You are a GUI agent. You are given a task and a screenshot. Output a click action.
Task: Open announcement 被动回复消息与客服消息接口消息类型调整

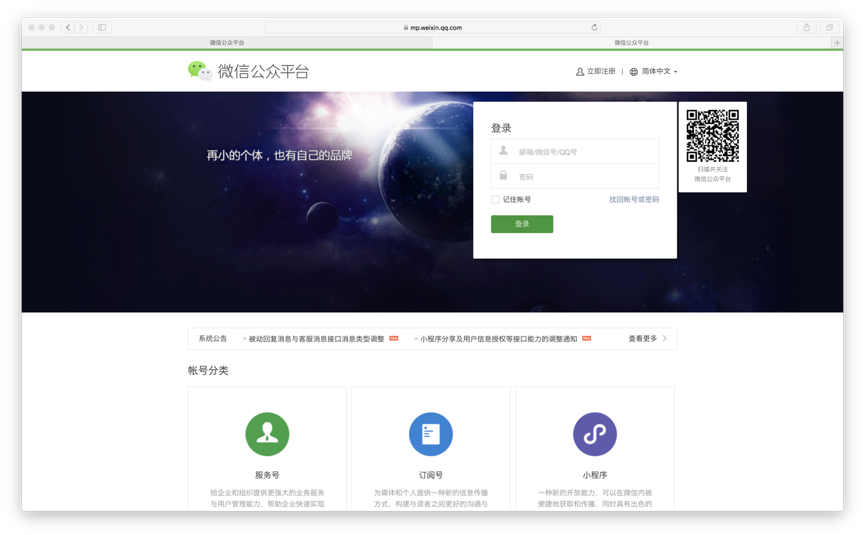click(x=316, y=339)
